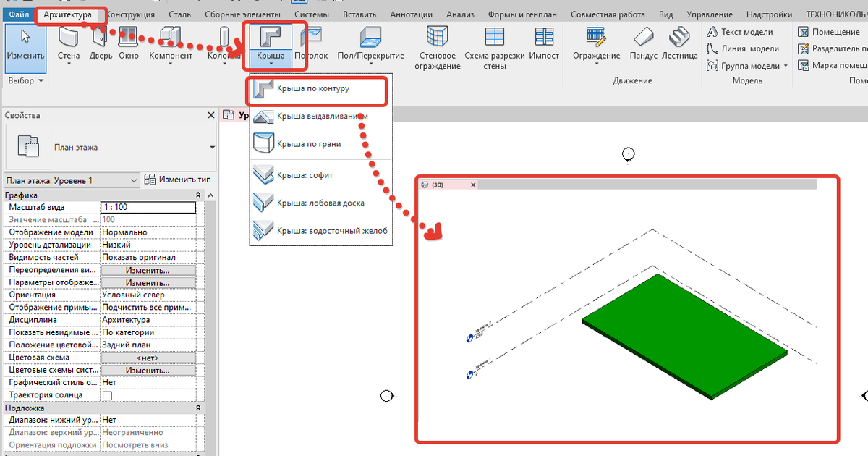Click the Изменить тип button
Viewport: 868px width, 456px height.
pos(177,180)
